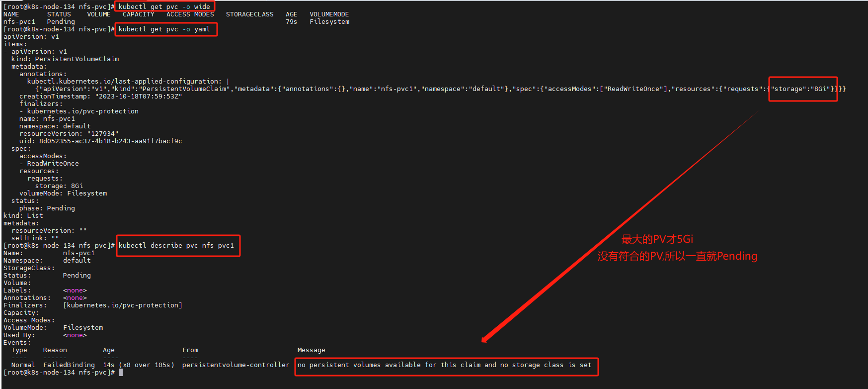Click the last-applied-configuration annotation key
Image resolution: width=868 pixels, height=389 pixels.
point(124,81)
